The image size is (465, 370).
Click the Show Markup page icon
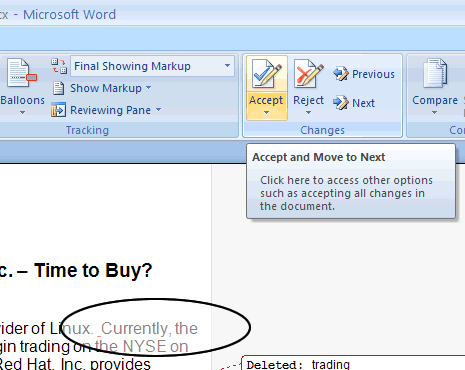(x=58, y=88)
